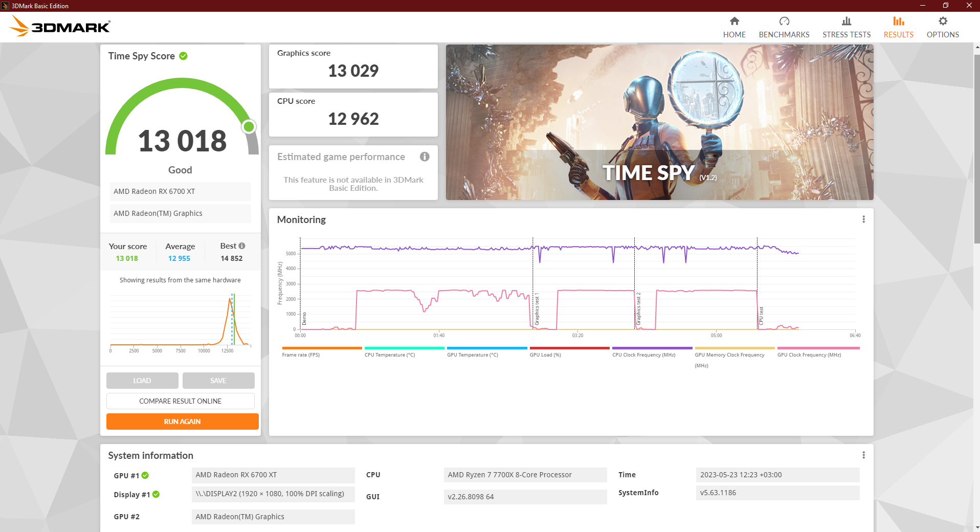This screenshot has height=532, width=980.
Task: Click the Benchmarks gauge icon
Action: [784, 21]
